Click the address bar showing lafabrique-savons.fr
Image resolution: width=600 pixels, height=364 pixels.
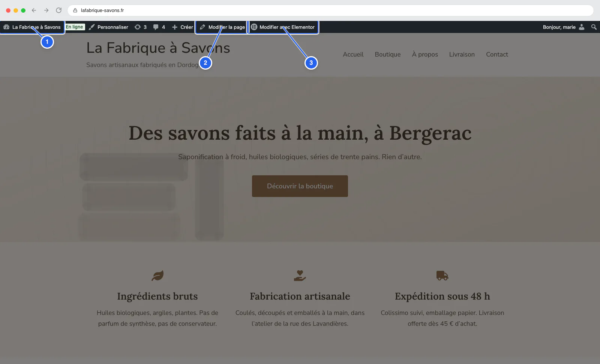tap(330, 10)
